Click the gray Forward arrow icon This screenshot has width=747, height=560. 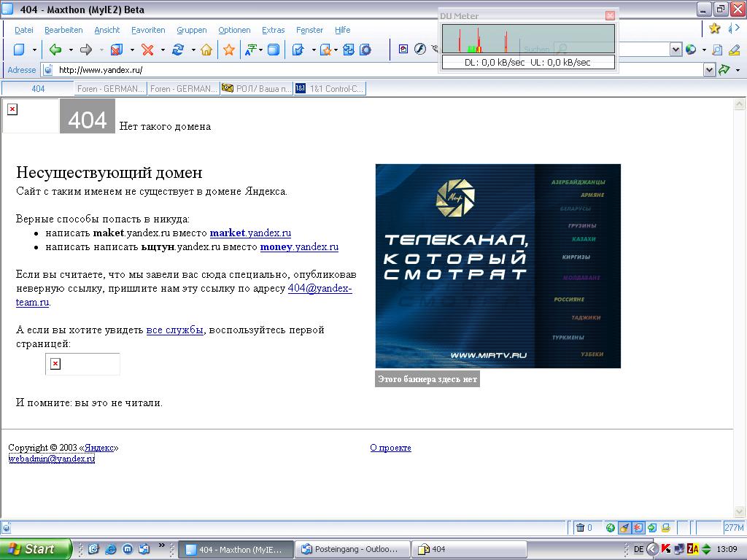[86, 50]
